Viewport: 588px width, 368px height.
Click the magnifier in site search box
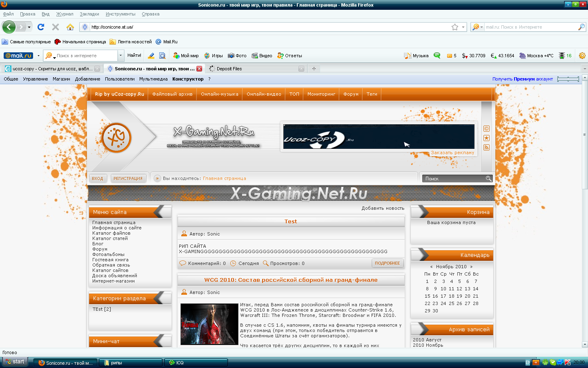488,179
